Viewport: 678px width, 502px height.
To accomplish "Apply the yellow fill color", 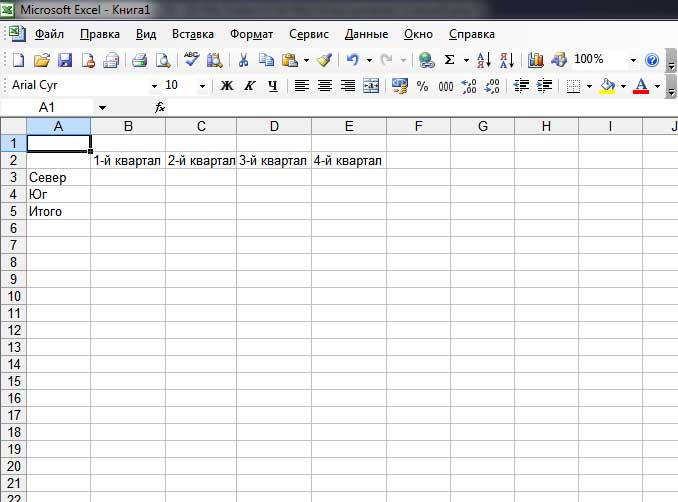I will (606, 86).
